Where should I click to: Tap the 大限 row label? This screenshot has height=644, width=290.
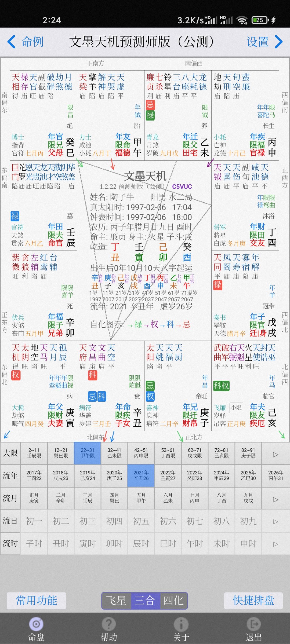10,453
